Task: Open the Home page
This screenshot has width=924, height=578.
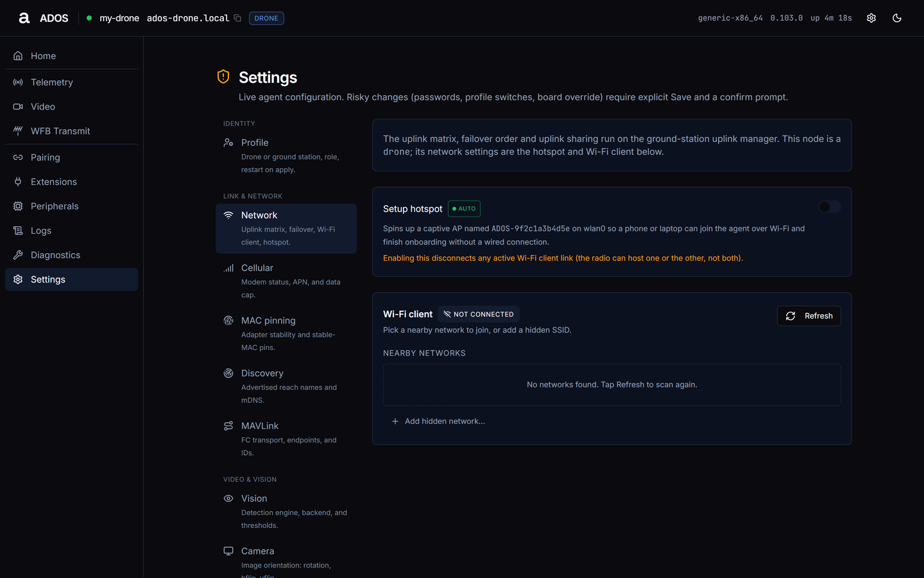Action: [x=71, y=56]
